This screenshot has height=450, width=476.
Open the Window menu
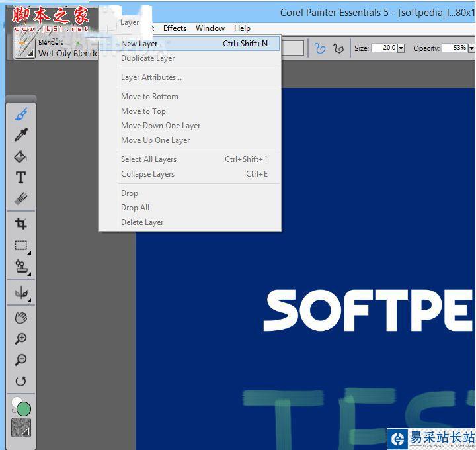[210, 28]
